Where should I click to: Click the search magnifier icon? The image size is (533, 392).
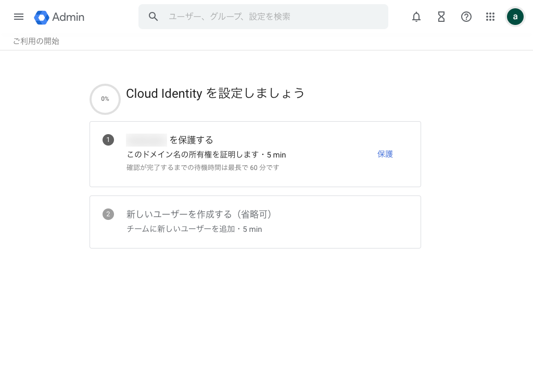[x=154, y=17]
